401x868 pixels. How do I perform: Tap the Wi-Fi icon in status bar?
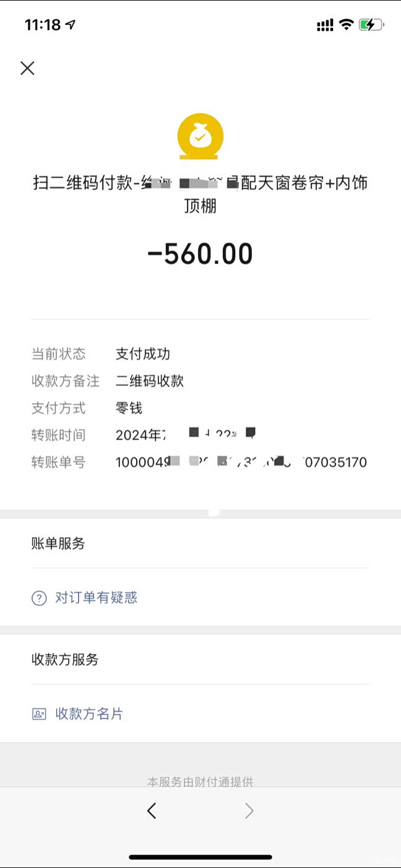pyautogui.click(x=347, y=25)
